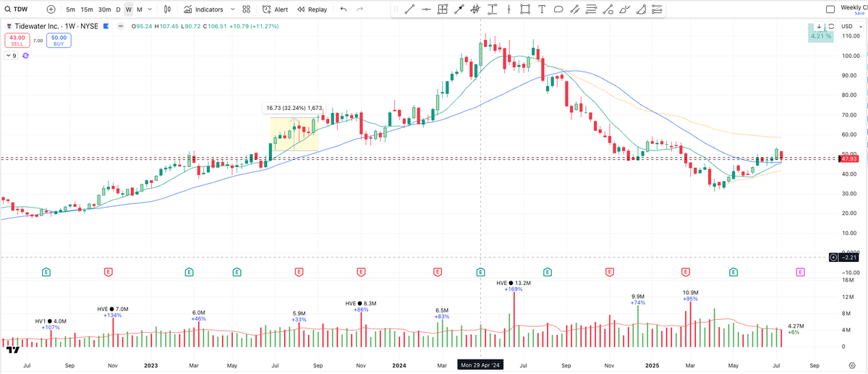Click the Mon 29 Apr '24 date label

[x=480, y=365]
